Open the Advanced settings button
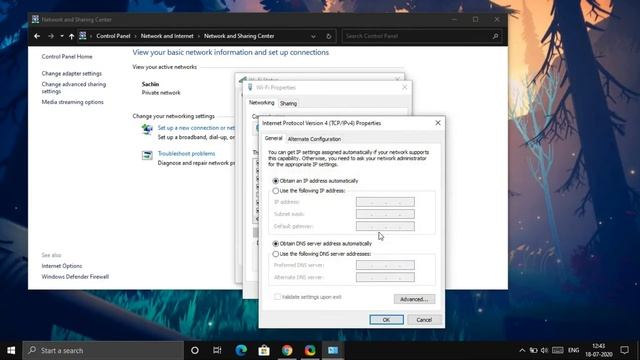Viewport: 640px width, 360px height. (x=414, y=299)
